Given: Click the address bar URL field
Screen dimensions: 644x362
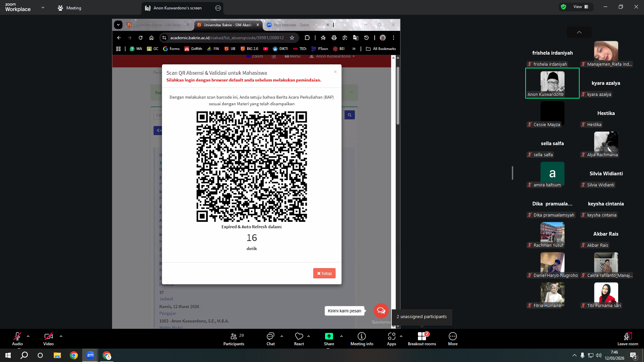Looking at the screenshot, I should click(227, 38).
